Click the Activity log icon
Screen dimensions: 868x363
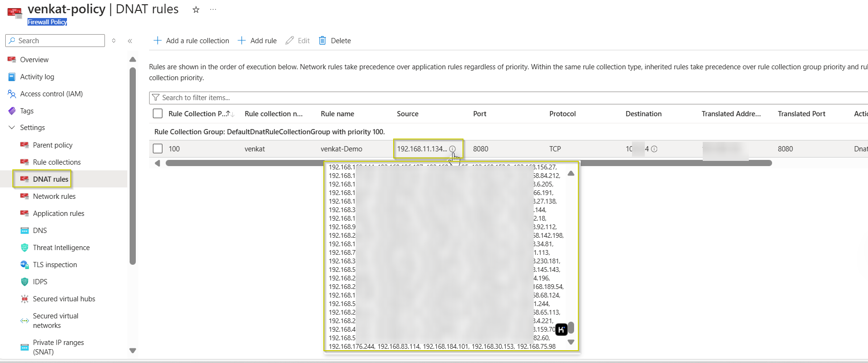[12, 77]
